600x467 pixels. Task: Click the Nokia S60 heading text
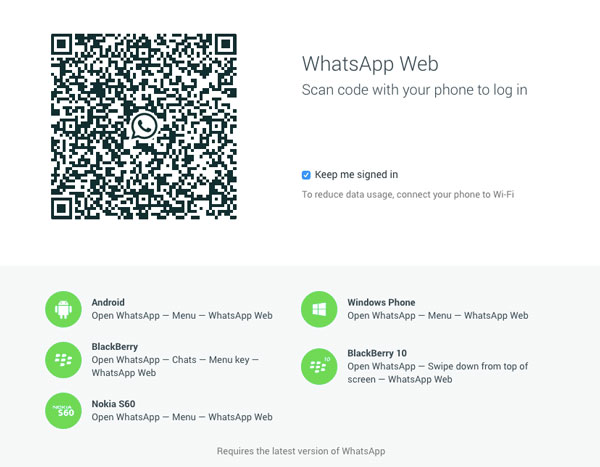[113, 404]
